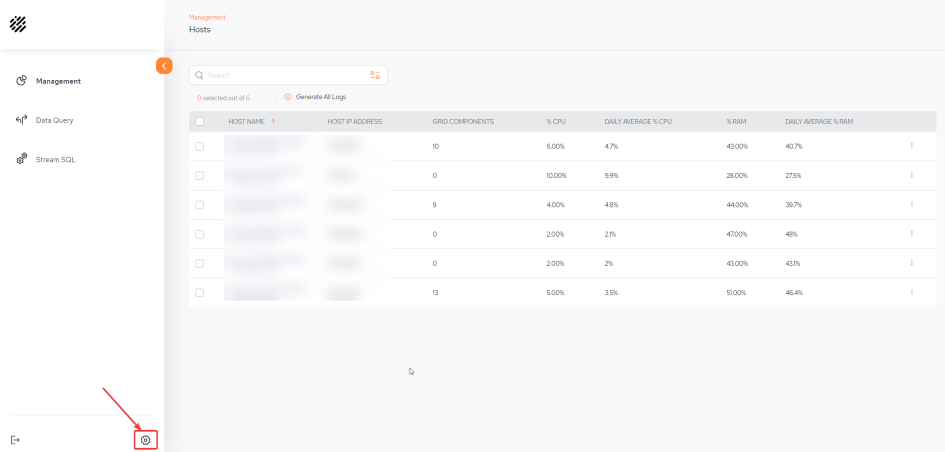
Task: Click the Data Query arrows icon
Action: (x=21, y=120)
